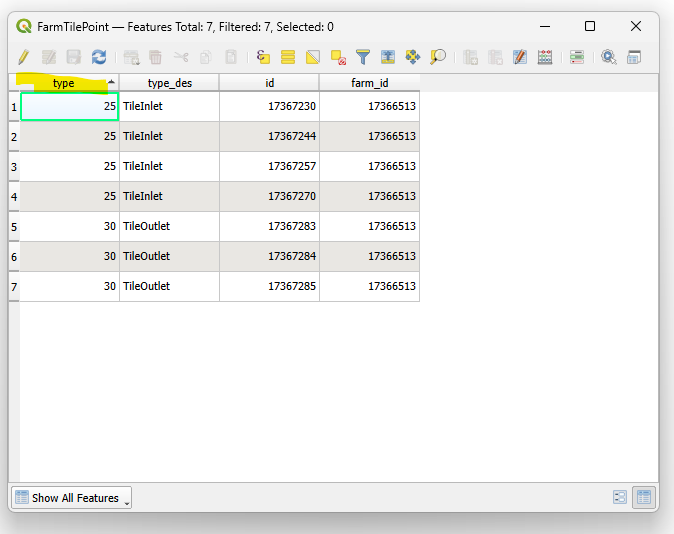This screenshot has height=534, width=674.
Task: Click the delete field icon
Action: (x=495, y=57)
